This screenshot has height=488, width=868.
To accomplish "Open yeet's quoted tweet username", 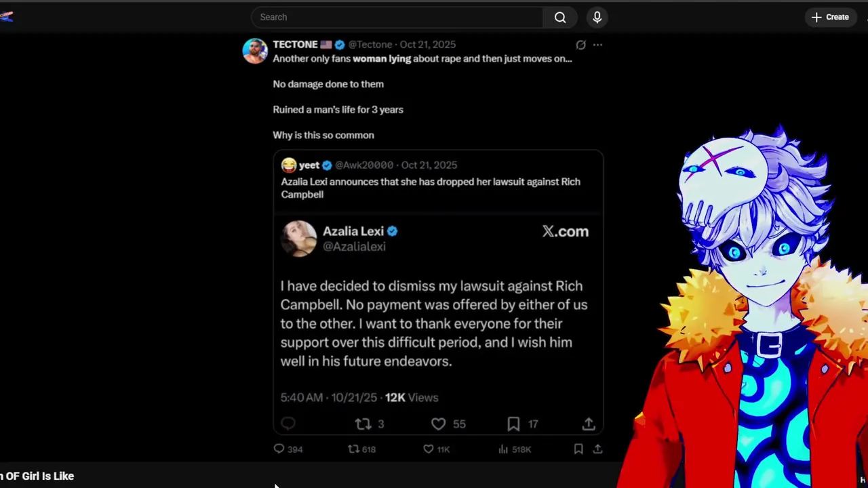I will point(309,165).
